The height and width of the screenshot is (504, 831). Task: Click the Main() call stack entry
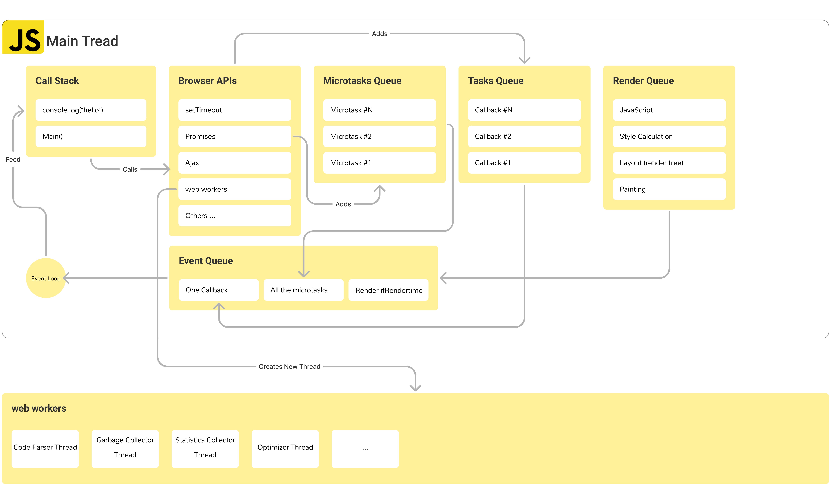pos(91,136)
